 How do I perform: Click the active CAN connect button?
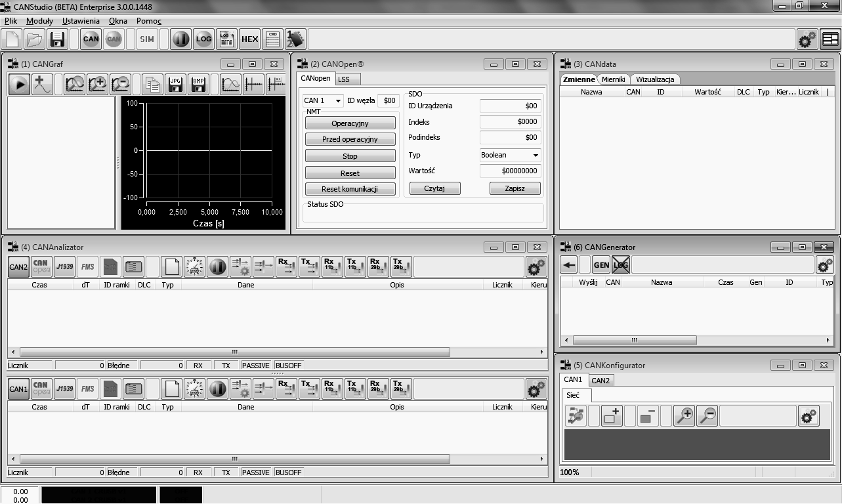91,39
